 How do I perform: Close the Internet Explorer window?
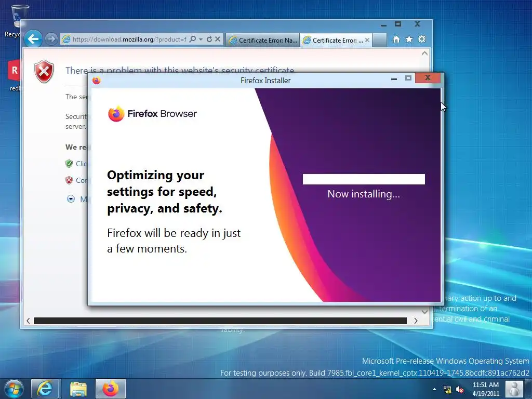417,24
